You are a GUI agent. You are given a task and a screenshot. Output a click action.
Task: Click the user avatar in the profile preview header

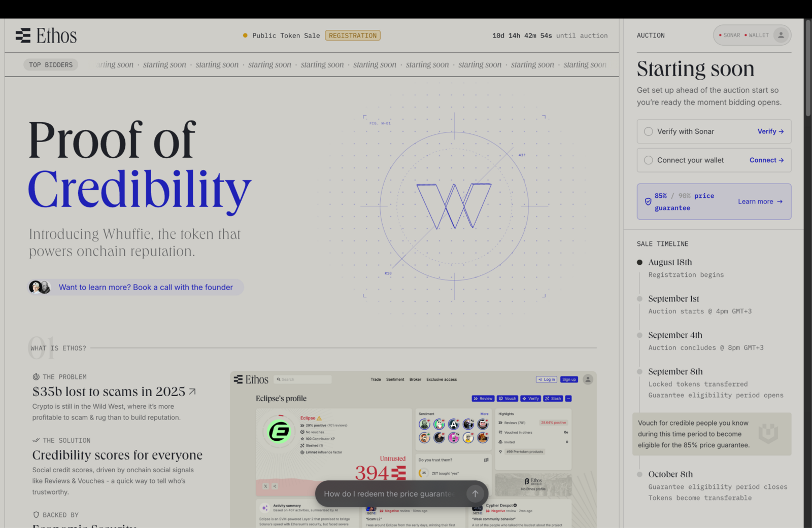(588, 379)
